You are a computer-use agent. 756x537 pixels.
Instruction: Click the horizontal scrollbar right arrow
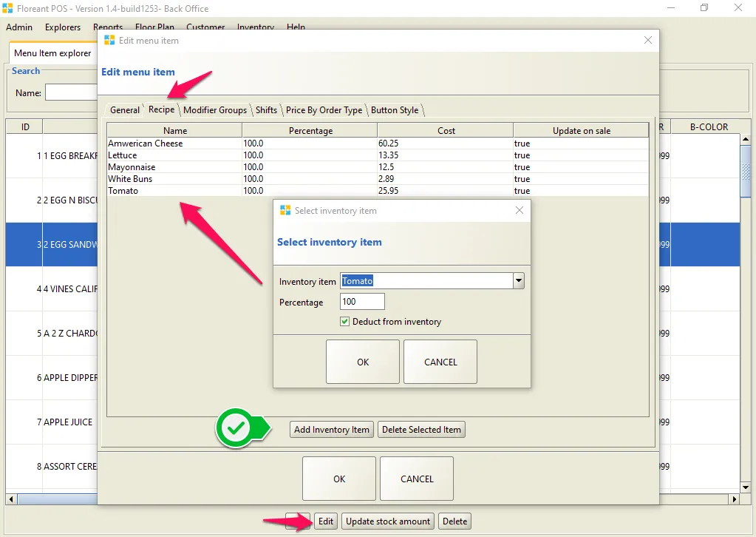pos(735,499)
